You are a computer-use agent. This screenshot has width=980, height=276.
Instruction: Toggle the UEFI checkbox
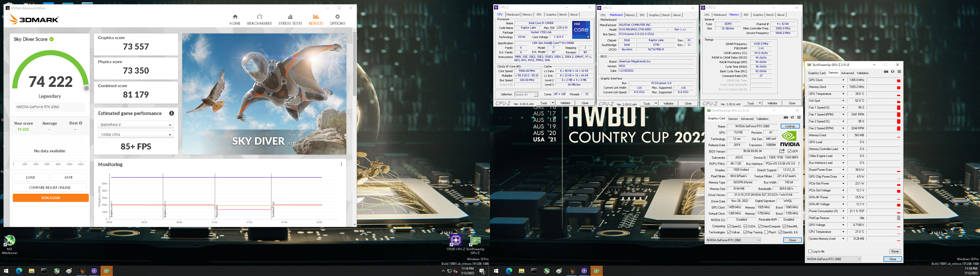(x=790, y=151)
